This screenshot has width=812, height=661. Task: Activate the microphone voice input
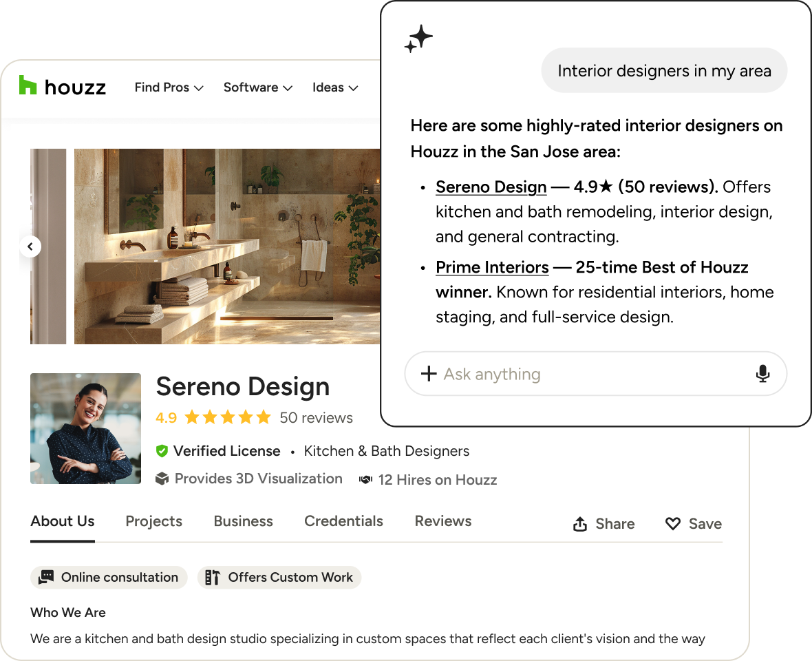point(762,373)
